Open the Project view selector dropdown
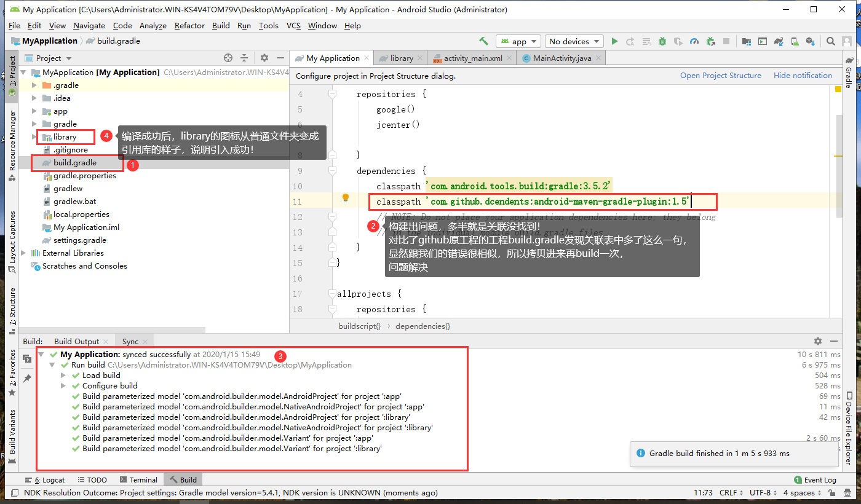 click(x=49, y=58)
